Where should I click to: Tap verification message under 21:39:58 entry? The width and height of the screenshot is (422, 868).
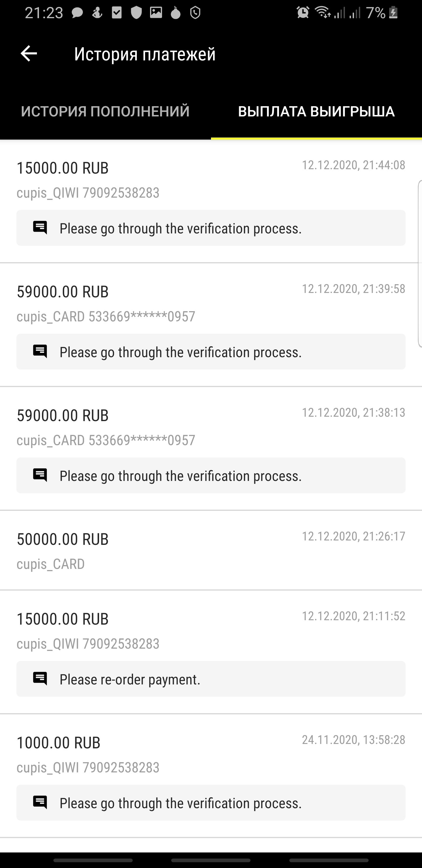[x=181, y=352]
